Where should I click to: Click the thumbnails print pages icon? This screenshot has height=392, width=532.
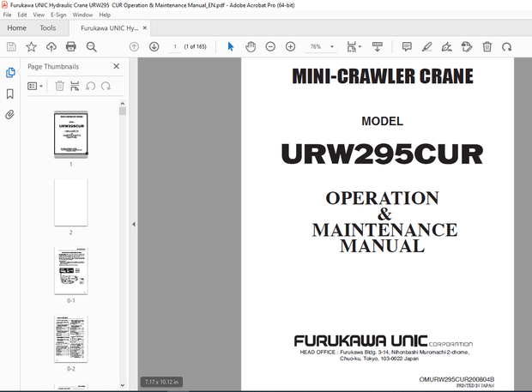click(75, 86)
